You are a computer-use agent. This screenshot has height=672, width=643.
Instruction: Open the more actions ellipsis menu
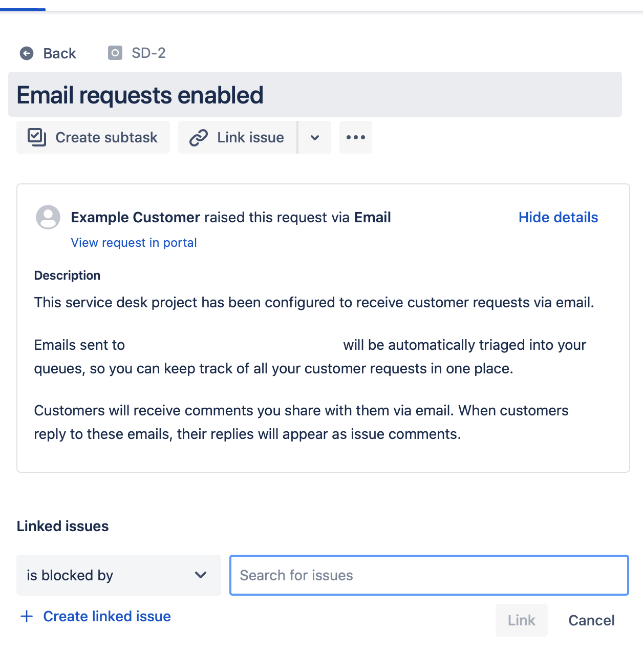[x=355, y=137]
